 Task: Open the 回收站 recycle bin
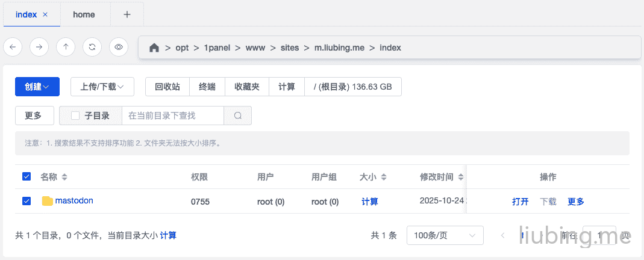click(x=167, y=87)
